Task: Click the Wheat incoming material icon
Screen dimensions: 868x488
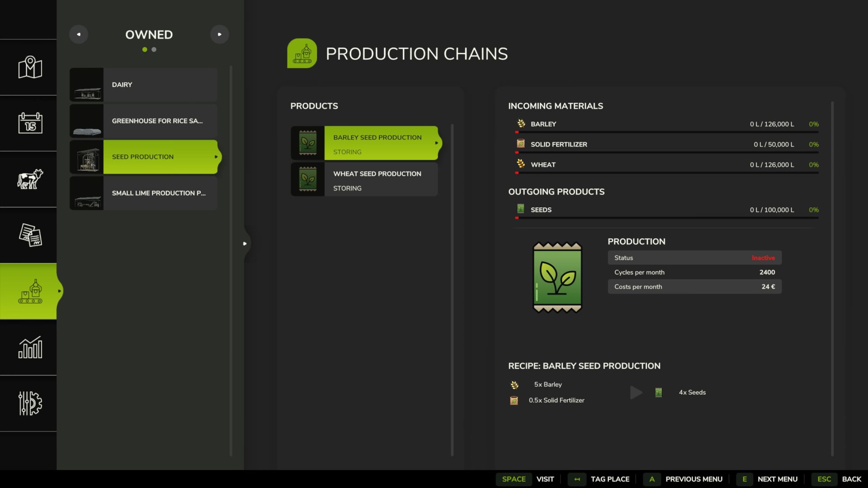Action: [x=521, y=164]
